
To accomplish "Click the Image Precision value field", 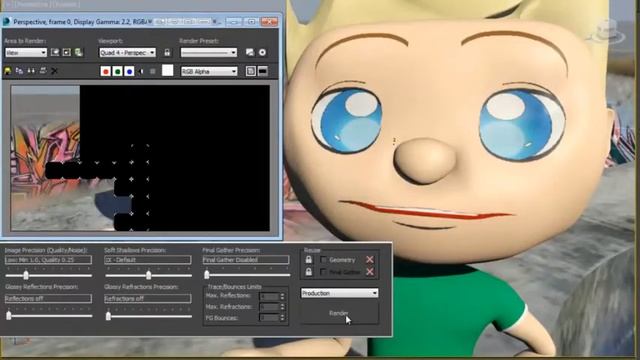I will tap(49, 260).
